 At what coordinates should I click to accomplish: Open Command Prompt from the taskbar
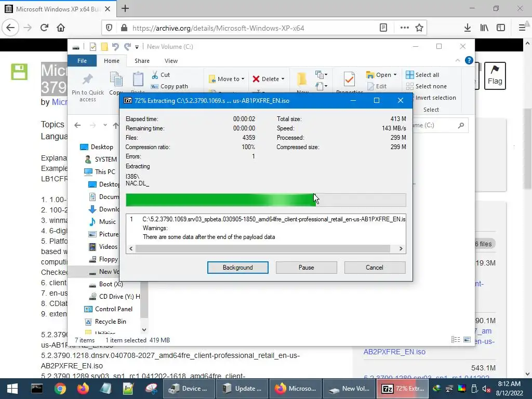point(37,389)
